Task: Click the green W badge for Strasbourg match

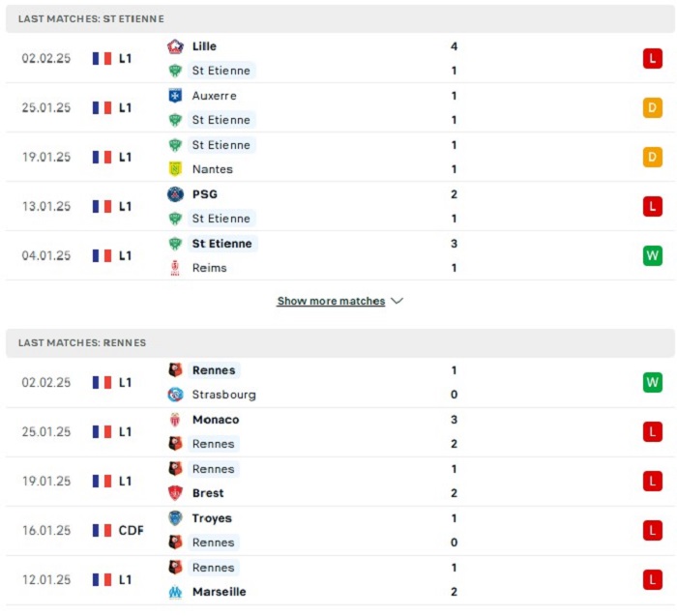Action: point(653,382)
